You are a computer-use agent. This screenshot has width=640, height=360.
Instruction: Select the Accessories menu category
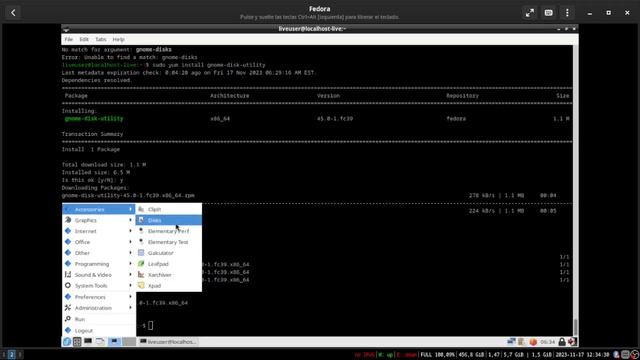click(x=99, y=209)
